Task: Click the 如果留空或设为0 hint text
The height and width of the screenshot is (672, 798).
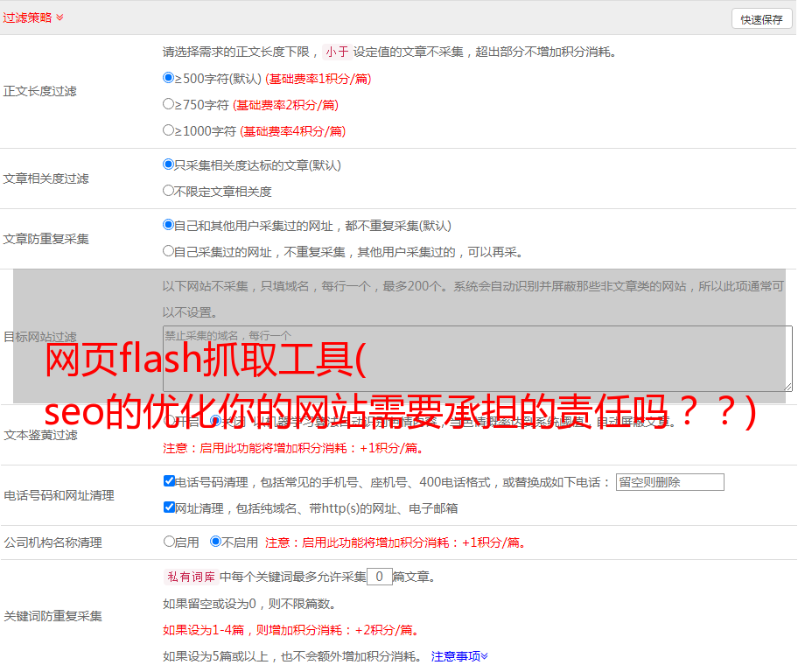Action: (x=249, y=604)
